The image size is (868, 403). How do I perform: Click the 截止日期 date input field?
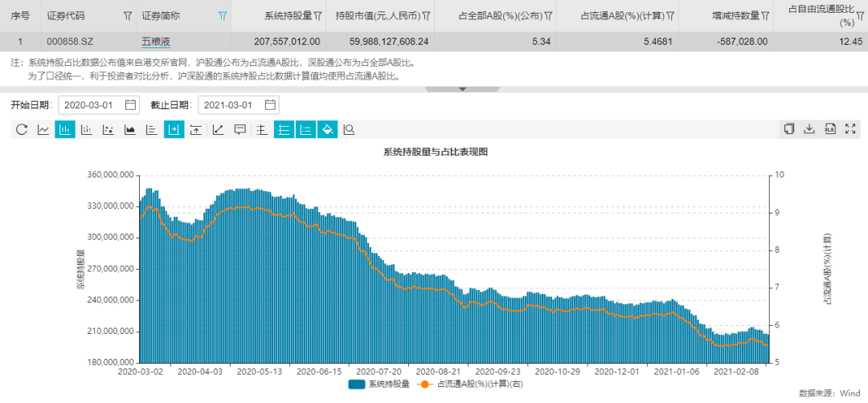pyautogui.click(x=239, y=104)
